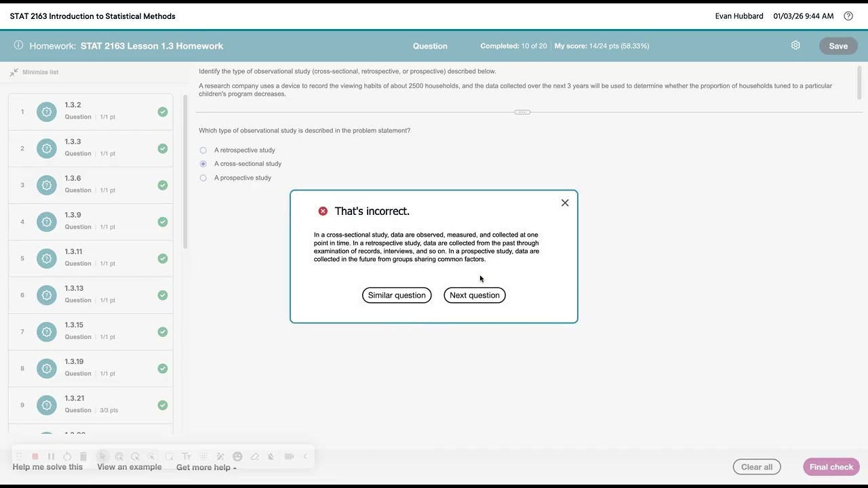Screen dimensions: 868x488
Task: Click the Minimize list icon
Action: point(14,72)
